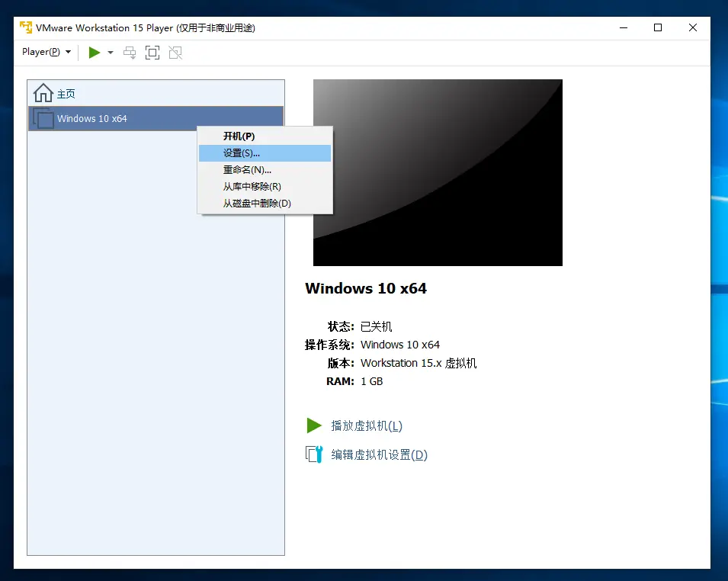Click the 操作系统: Windows 10 x64 text

coord(372,345)
